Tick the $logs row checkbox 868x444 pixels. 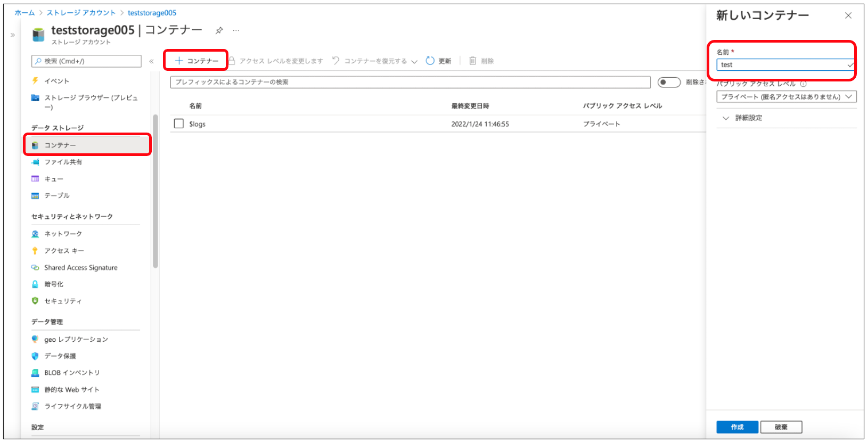(x=179, y=124)
